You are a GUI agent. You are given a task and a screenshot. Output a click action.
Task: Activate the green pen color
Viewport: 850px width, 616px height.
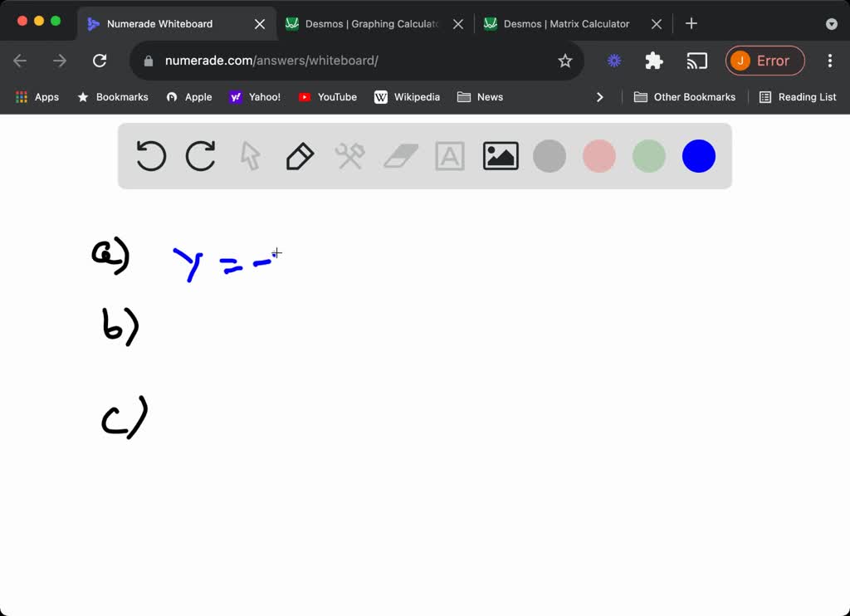point(648,155)
